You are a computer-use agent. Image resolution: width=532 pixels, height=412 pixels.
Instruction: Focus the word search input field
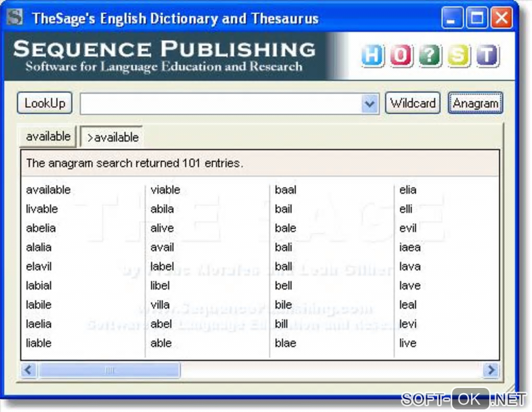221,103
